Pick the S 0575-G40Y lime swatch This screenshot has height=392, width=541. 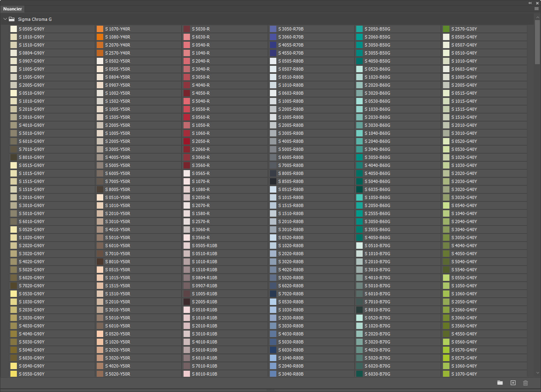click(x=446, y=358)
